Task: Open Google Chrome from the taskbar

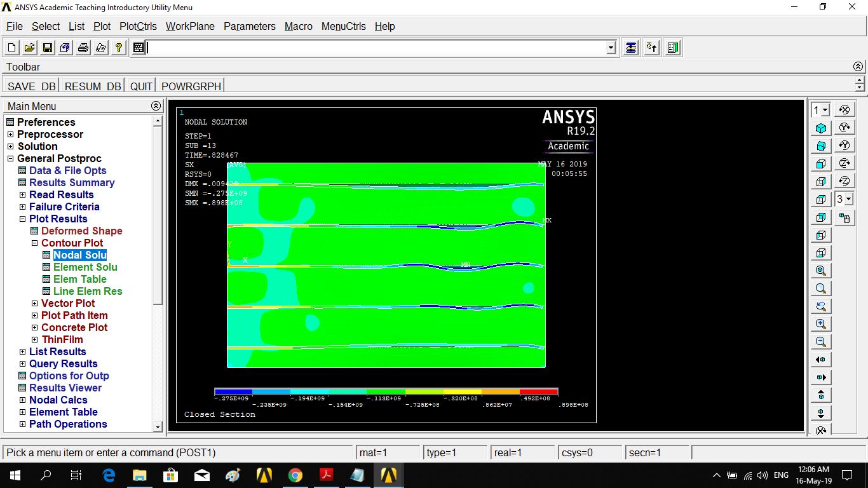Action: point(295,475)
